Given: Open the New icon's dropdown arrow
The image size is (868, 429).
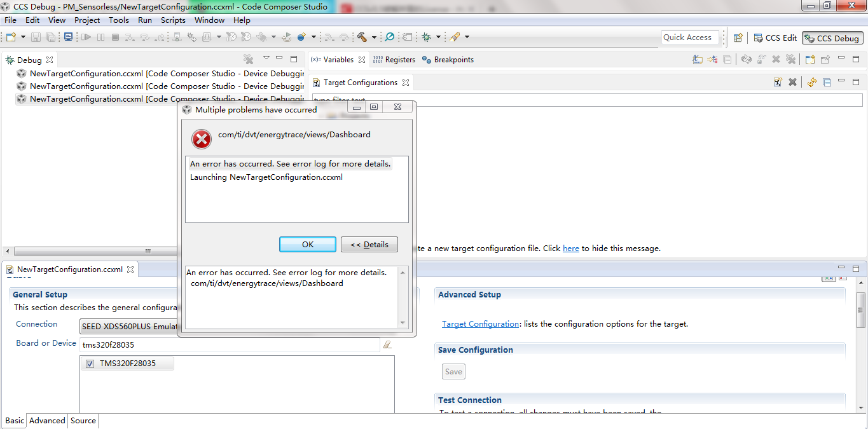Looking at the screenshot, I should pos(23,37).
